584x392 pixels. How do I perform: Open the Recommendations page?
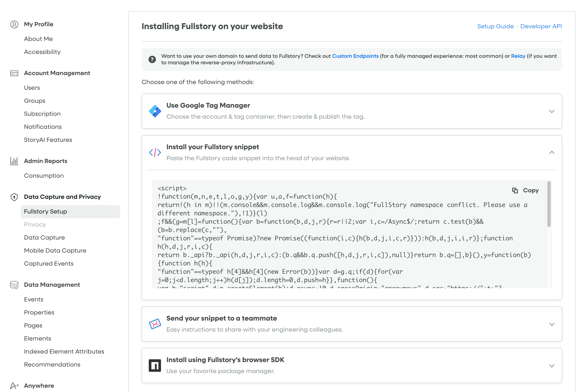click(52, 365)
